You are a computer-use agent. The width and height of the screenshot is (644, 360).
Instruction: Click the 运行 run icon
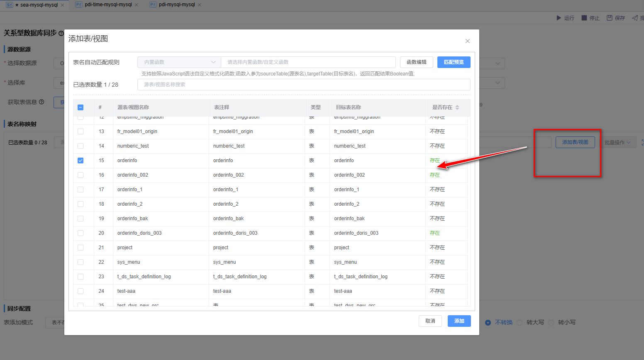pos(559,18)
